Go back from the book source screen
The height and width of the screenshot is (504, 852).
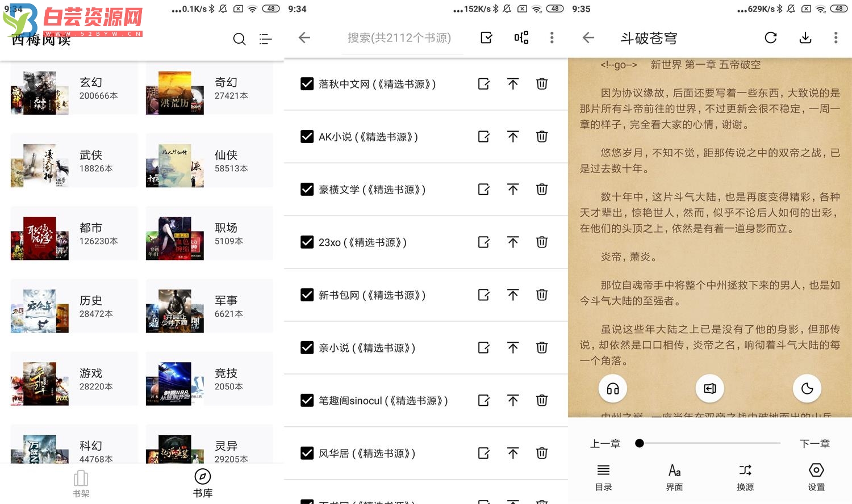coord(304,37)
